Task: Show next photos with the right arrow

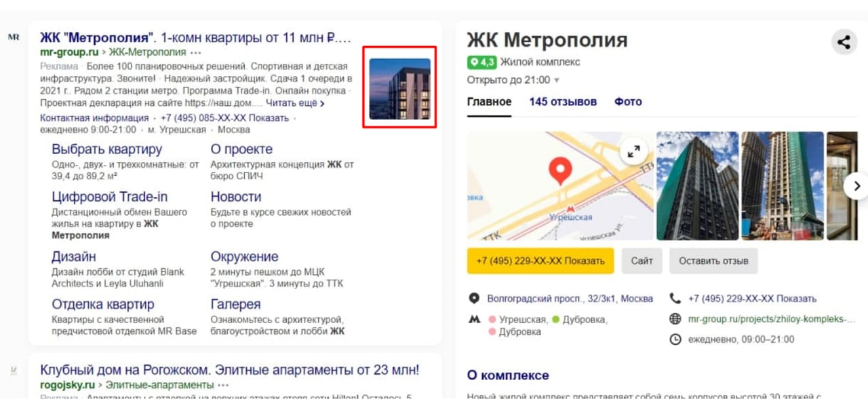Action: point(856,185)
